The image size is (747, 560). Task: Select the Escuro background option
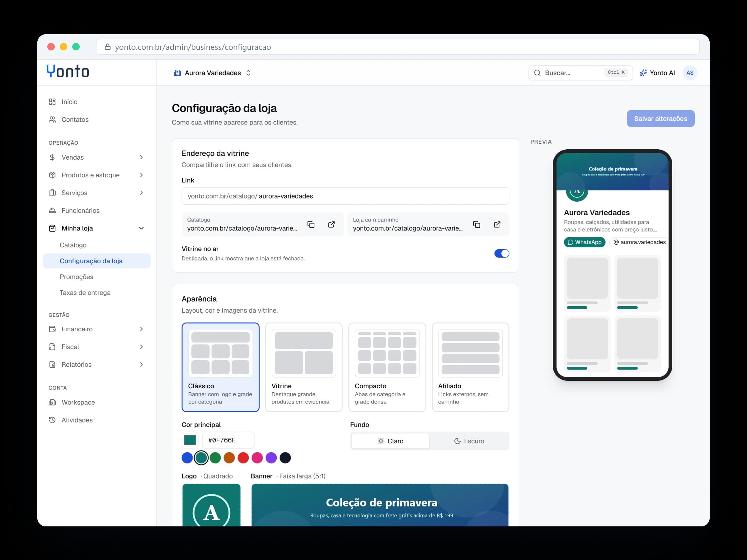coord(469,441)
